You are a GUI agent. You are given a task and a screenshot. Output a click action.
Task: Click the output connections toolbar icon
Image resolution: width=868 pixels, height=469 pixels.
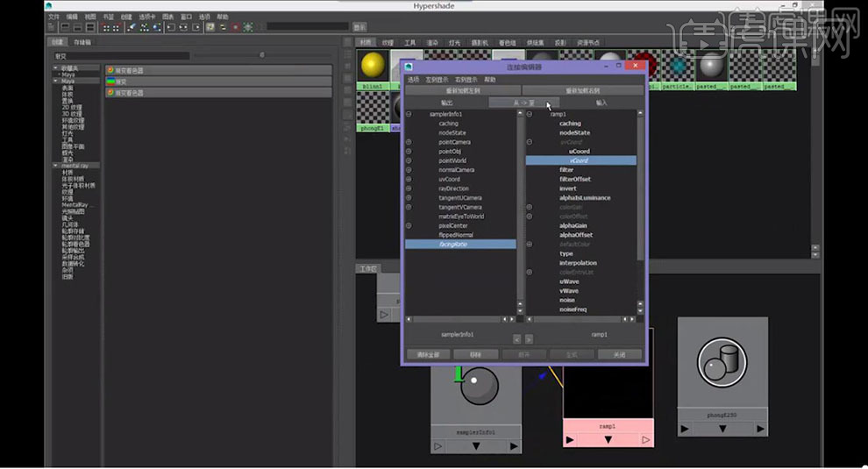196,27
